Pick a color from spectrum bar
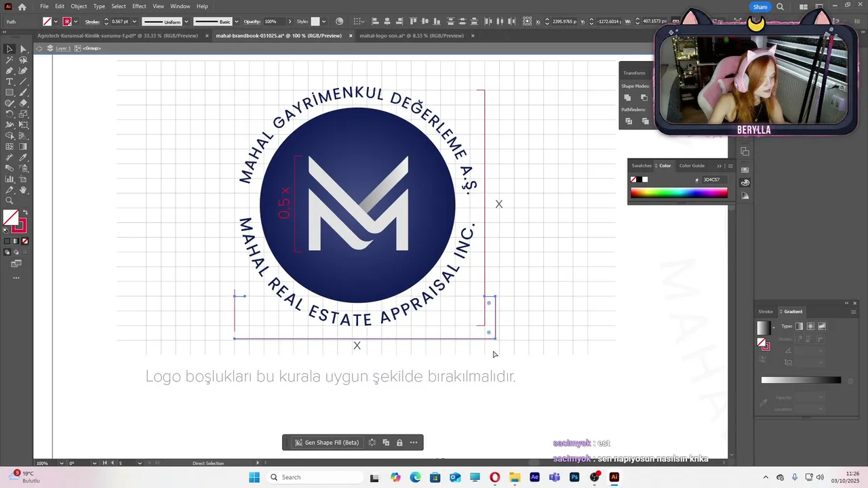This screenshot has height=488, width=868. [679, 192]
